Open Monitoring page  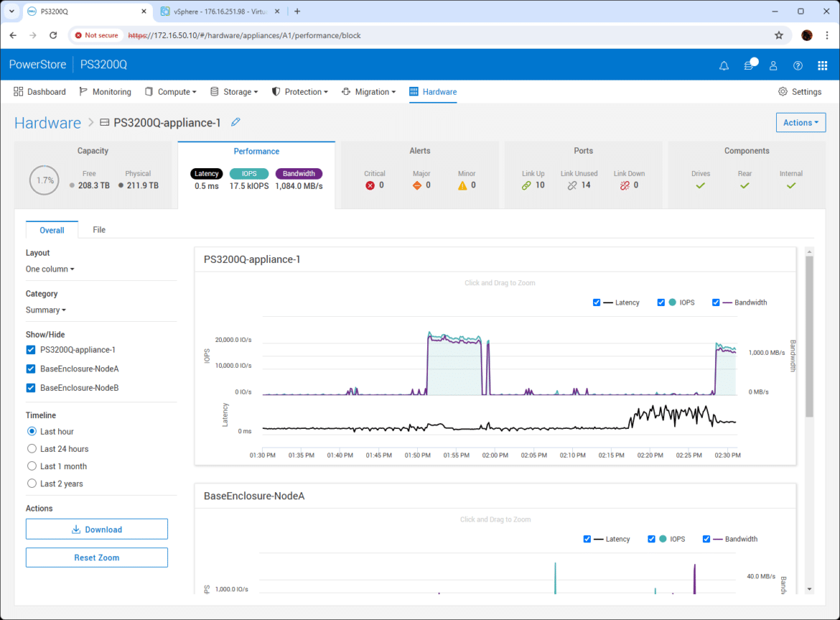105,92
